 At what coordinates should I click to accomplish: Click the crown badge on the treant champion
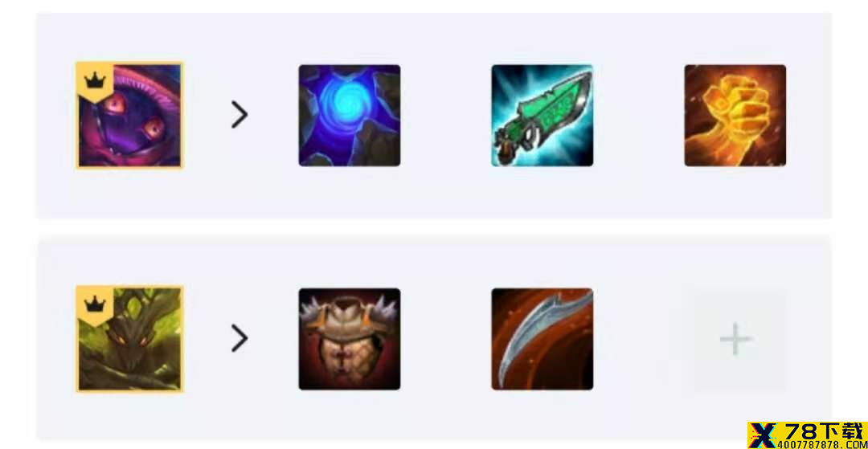click(95, 304)
